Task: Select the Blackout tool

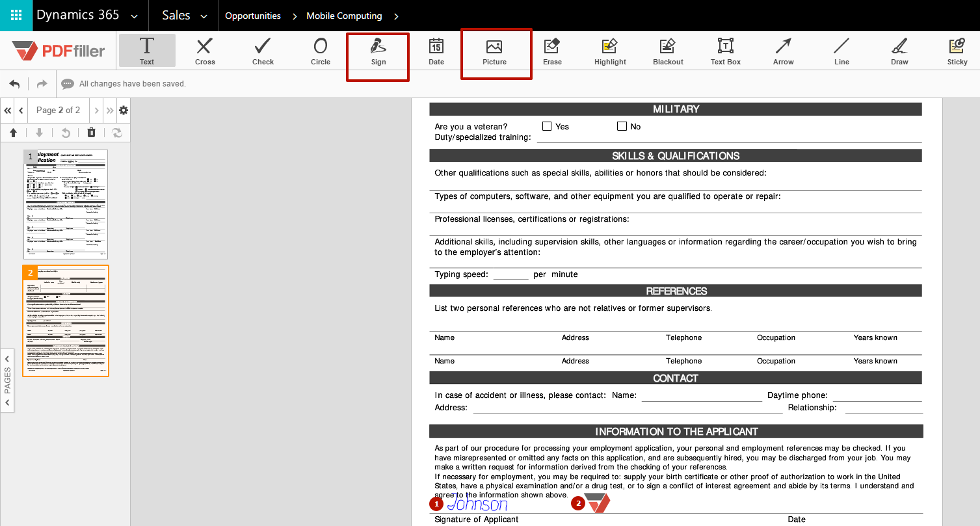Action: click(668, 51)
